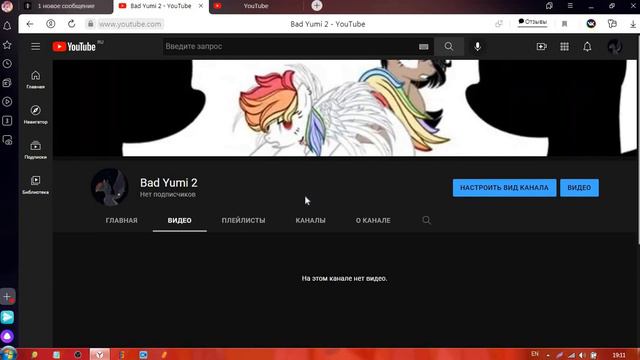The width and height of the screenshot is (640, 360).
Task: Click the Нет подписчиков text
Action: click(x=168, y=195)
